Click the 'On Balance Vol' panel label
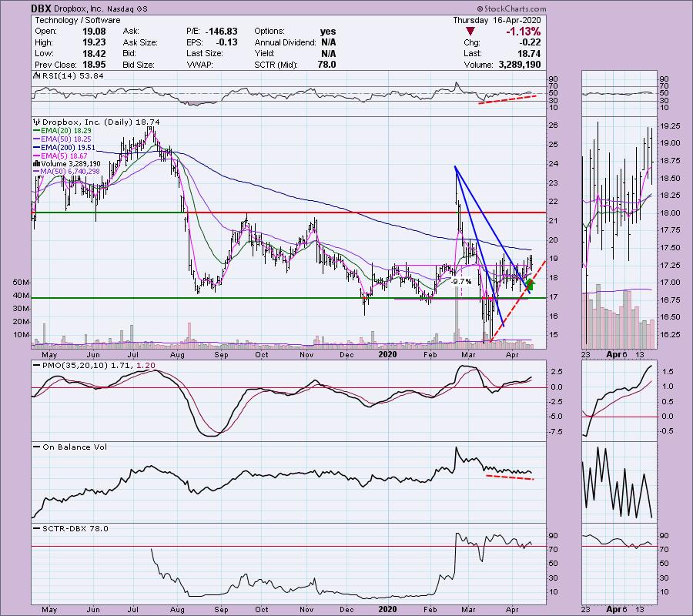The height and width of the screenshot is (616, 693). (75, 447)
